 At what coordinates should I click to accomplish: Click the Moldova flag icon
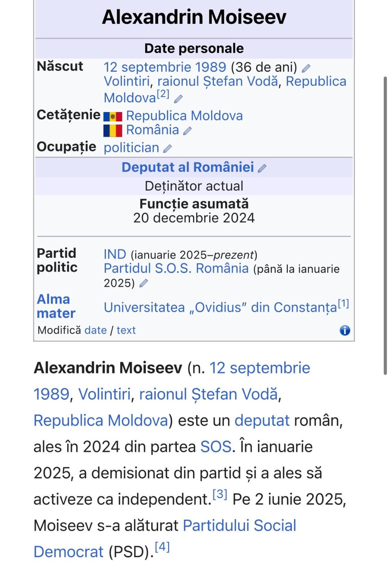click(113, 117)
